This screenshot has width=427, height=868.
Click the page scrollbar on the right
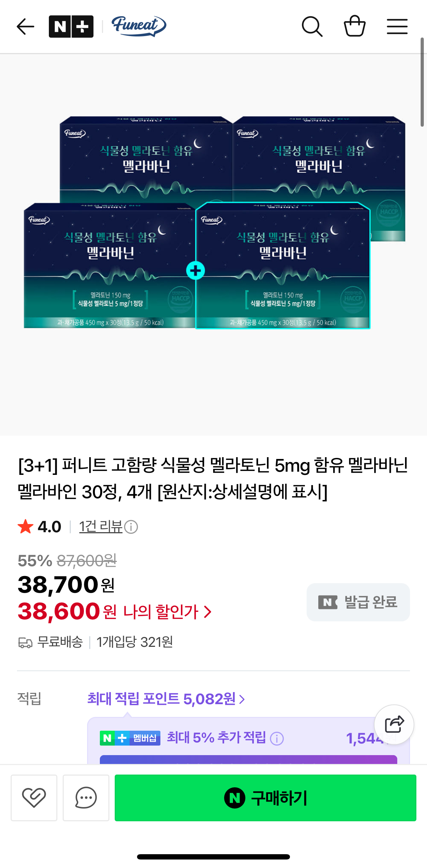[x=422, y=82]
